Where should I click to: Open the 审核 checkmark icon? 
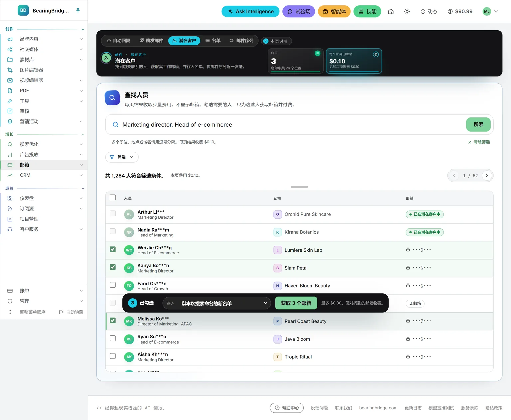[10, 111]
